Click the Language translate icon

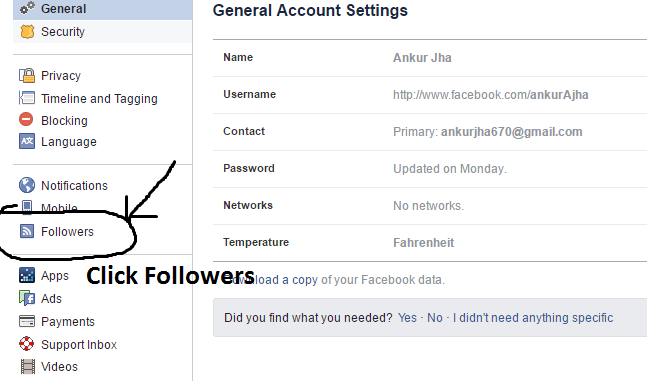pyautogui.click(x=27, y=141)
